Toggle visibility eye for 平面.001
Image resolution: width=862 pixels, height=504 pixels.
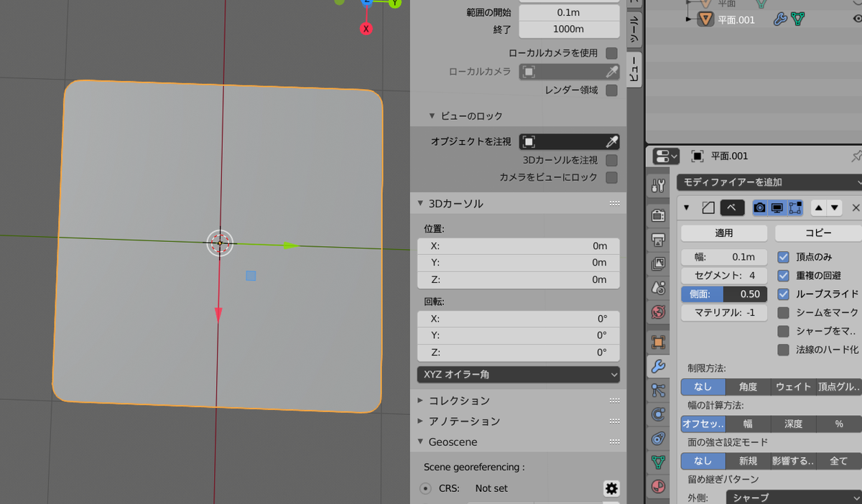pyautogui.click(x=857, y=19)
